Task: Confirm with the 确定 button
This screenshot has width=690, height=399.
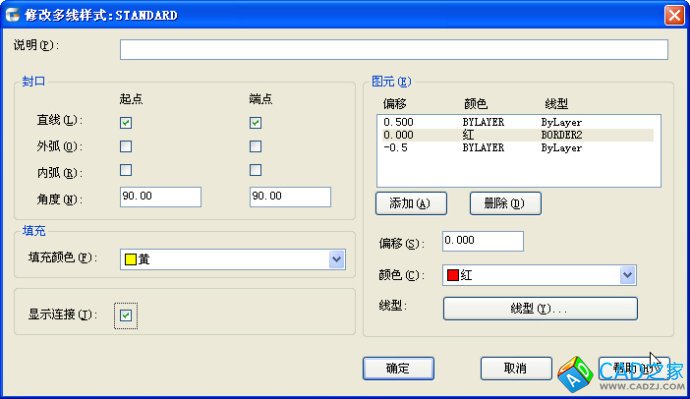Action: tap(398, 368)
